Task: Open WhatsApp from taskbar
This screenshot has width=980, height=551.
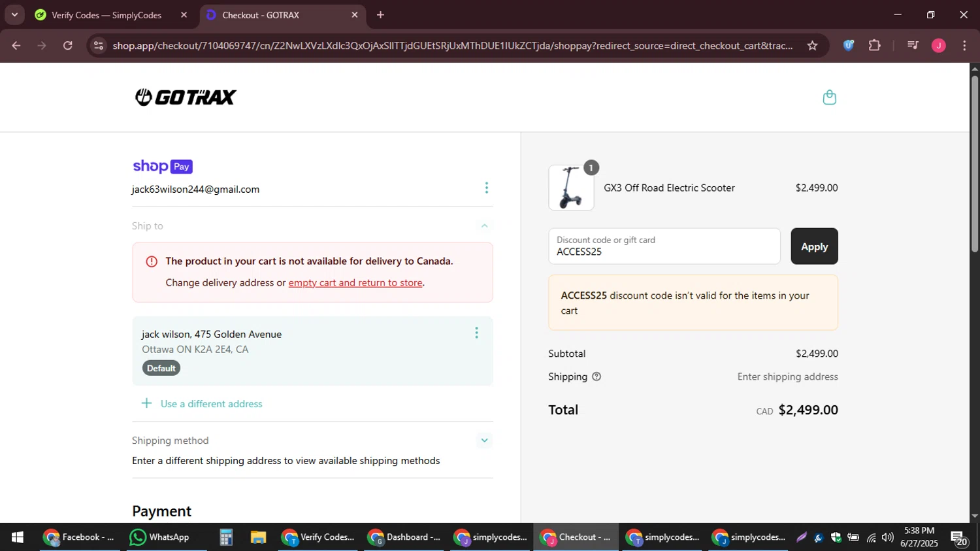Action: pos(160,537)
